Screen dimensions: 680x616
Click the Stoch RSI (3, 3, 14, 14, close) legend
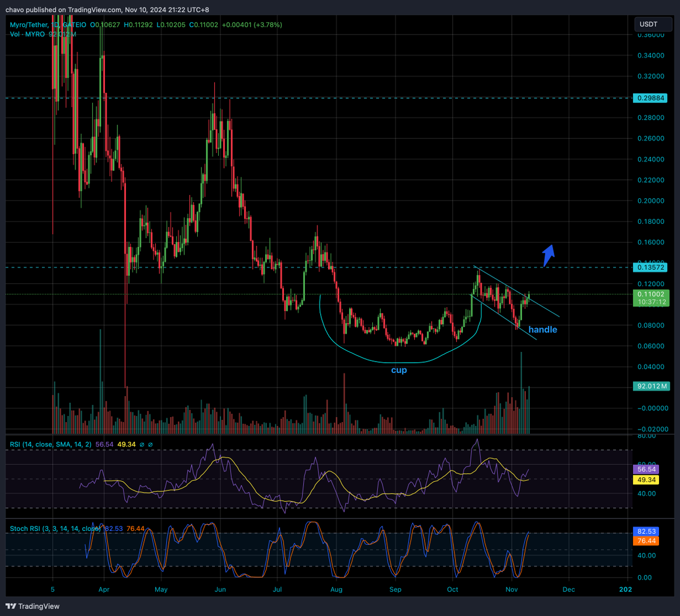[x=55, y=529]
